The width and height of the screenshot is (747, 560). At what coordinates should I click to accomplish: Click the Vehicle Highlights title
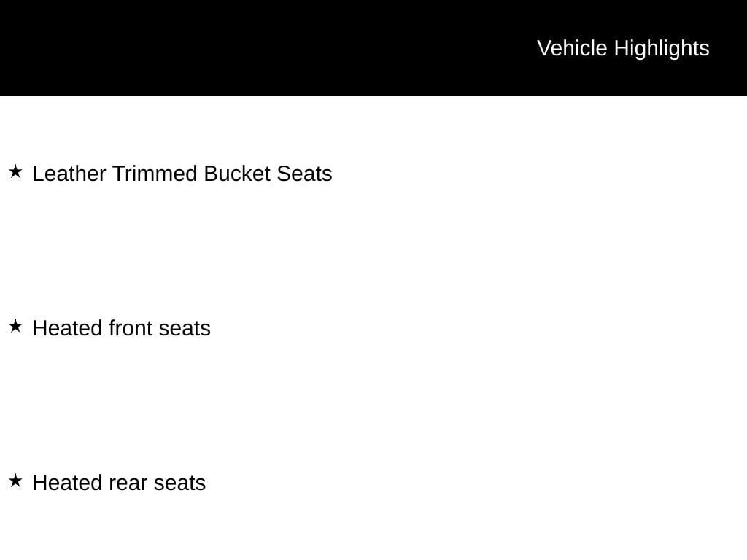[623, 48]
